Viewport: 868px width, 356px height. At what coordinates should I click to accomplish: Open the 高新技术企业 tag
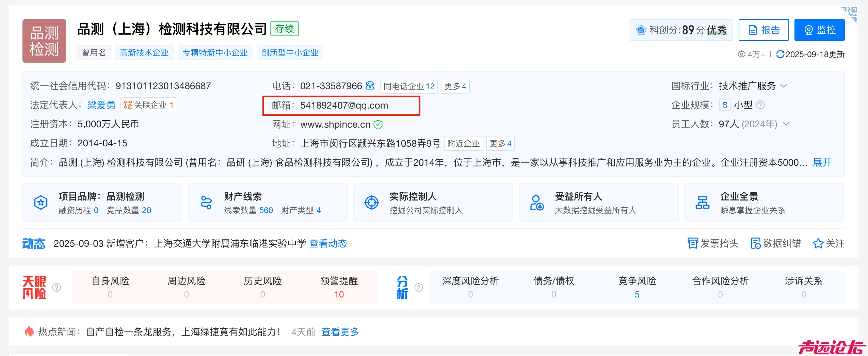[x=144, y=52]
